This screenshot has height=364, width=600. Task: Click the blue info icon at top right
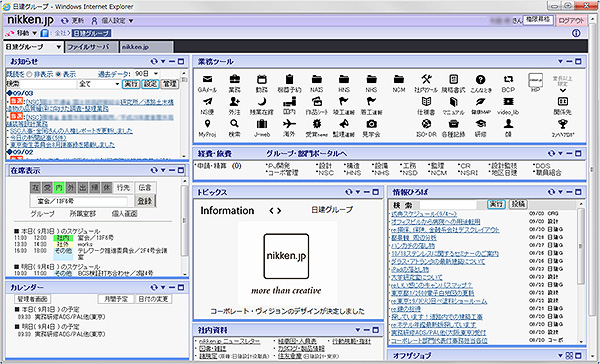576,33
